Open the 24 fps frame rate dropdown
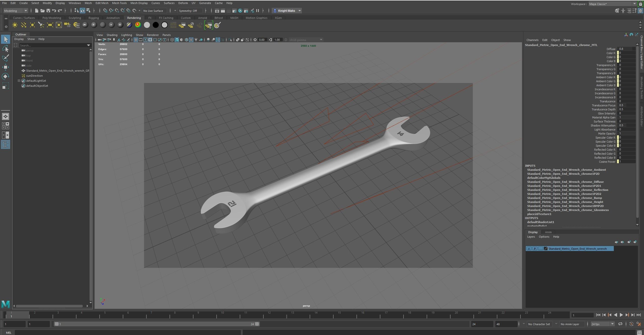The height and width of the screenshot is (335, 644). [602, 324]
